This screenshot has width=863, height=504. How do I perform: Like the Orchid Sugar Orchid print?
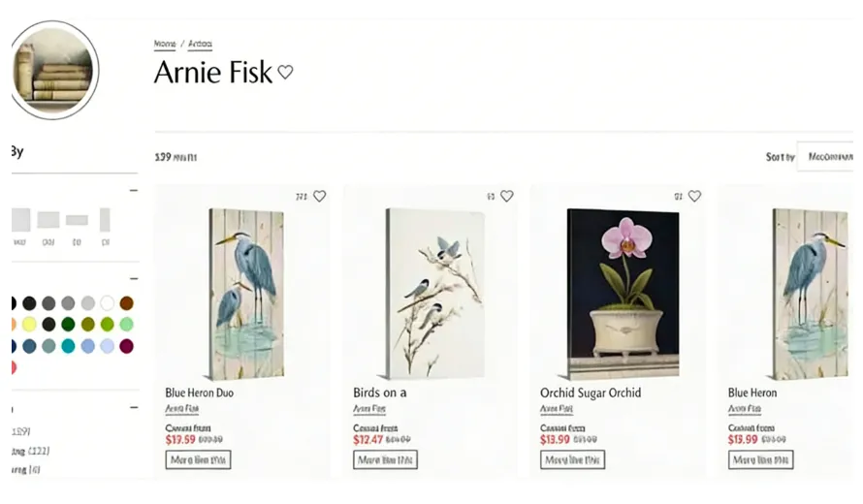693,196
